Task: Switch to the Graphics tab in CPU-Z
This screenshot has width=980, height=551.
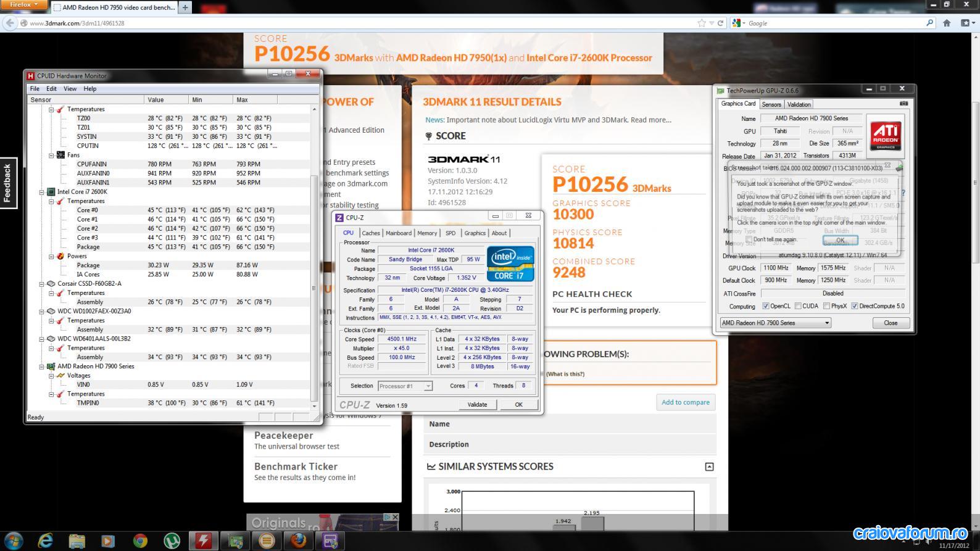Action: click(475, 233)
